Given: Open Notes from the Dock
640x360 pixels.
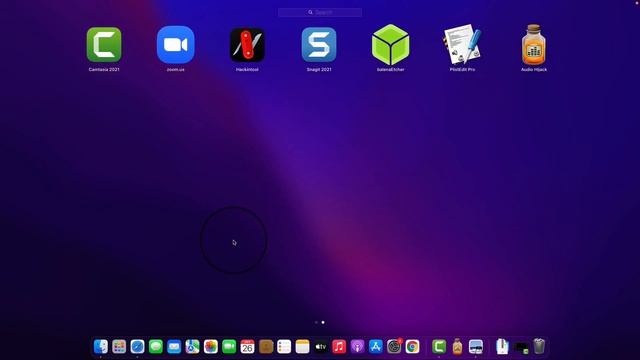Looking at the screenshot, I should point(302,347).
